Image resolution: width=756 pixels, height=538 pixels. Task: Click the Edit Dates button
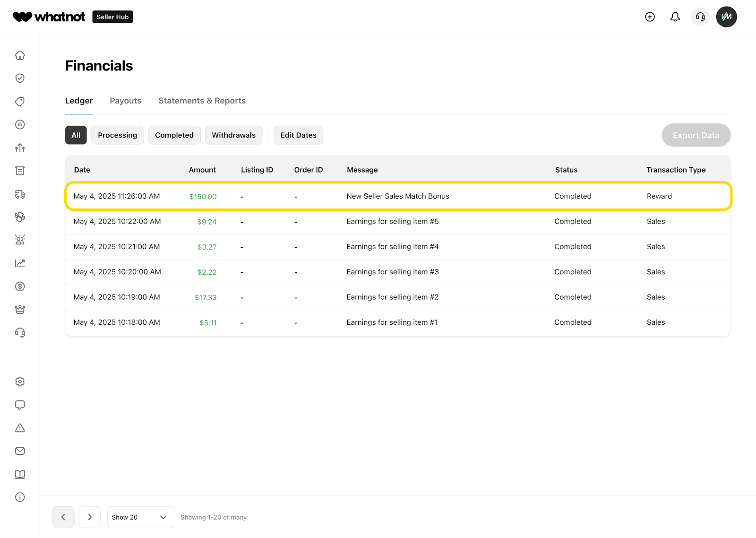(x=298, y=135)
